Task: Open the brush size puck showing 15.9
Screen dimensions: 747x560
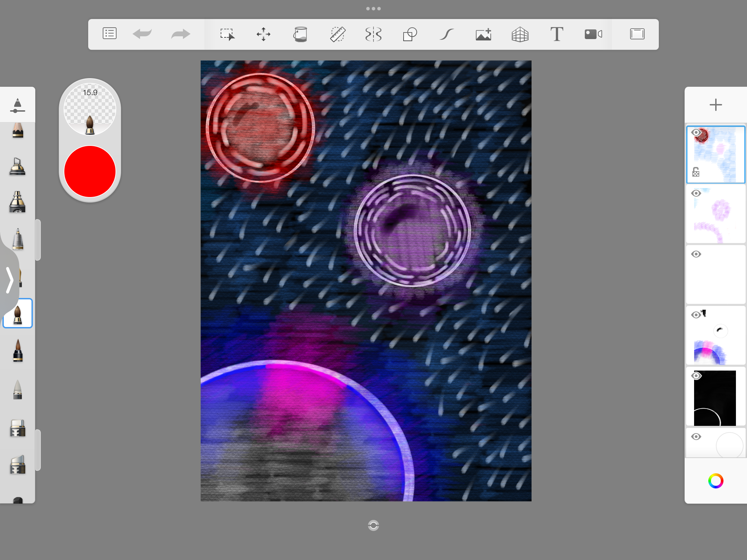Action: tap(90, 109)
